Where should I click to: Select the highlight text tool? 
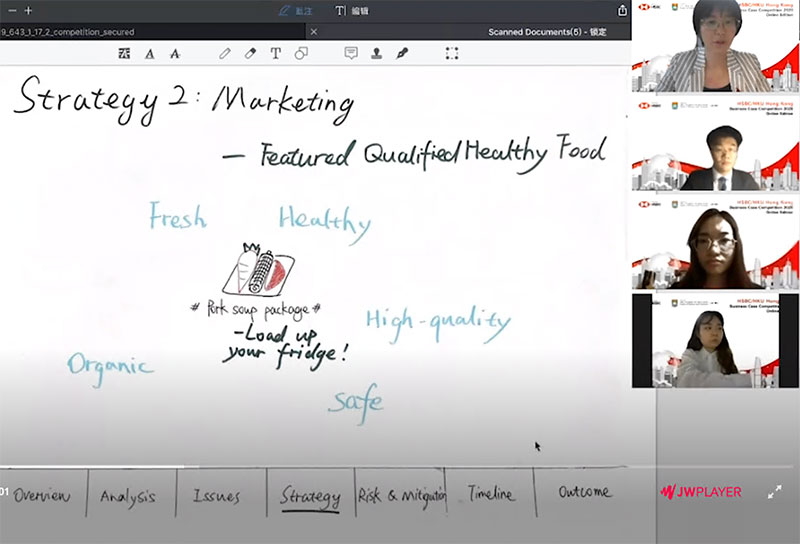pos(124,53)
